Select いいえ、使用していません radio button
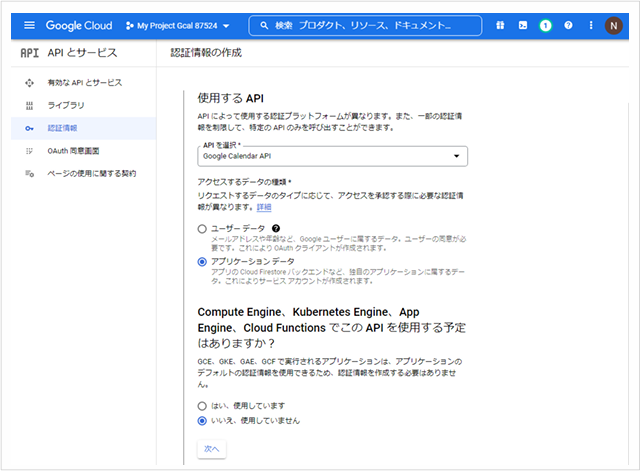Image resolution: width=640 pixels, height=471 pixels. point(202,421)
